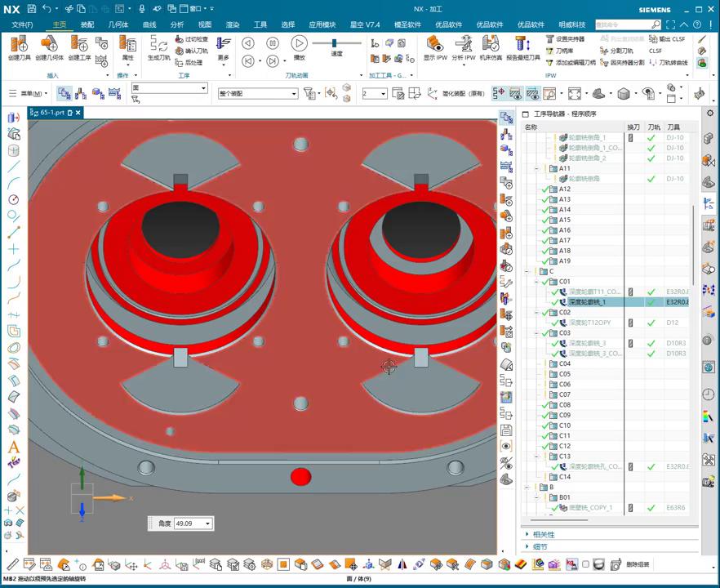The height and width of the screenshot is (588, 720).
Task: Select the orange text 'A' tool in left sidebar
Action: coord(13,447)
